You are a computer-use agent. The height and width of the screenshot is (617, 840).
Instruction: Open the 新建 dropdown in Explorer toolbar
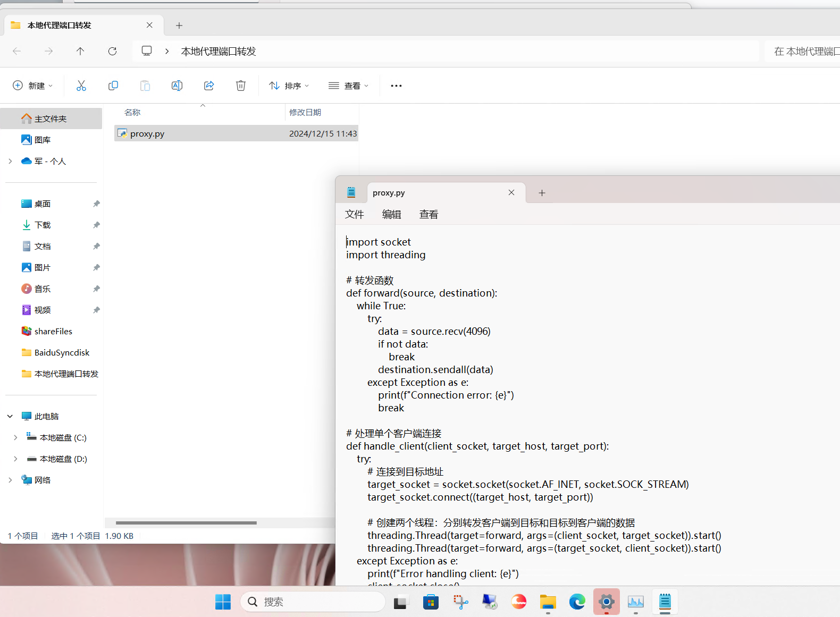pyautogui.click(x=33, y=86)
